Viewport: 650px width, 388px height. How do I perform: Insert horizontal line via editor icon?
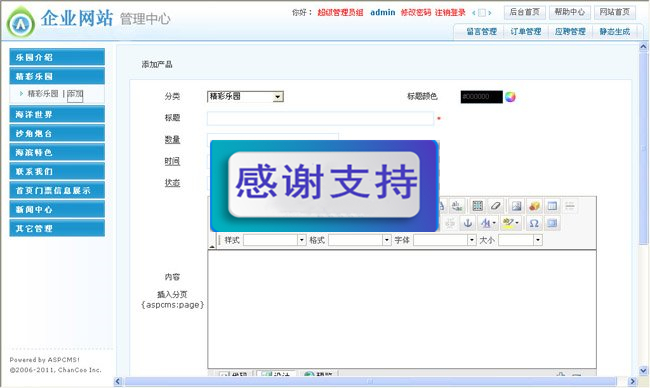(570, 206)
